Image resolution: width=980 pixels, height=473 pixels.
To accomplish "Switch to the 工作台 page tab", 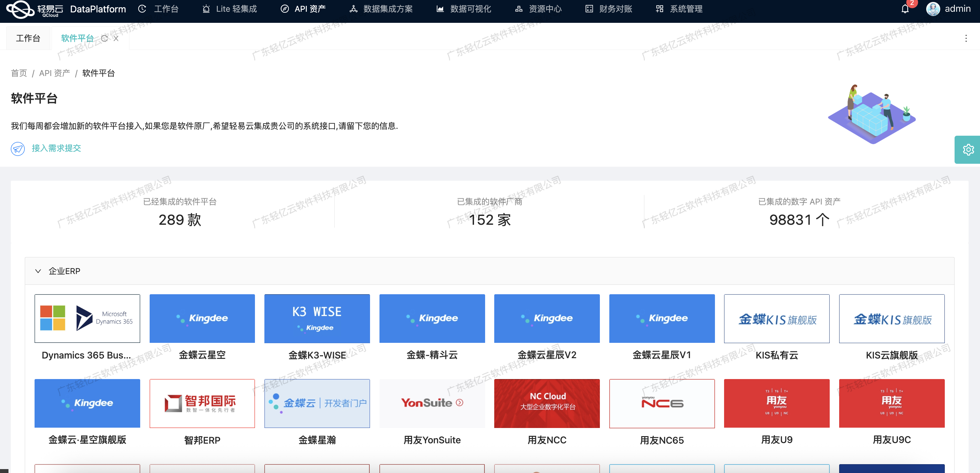I will [28, 38].
